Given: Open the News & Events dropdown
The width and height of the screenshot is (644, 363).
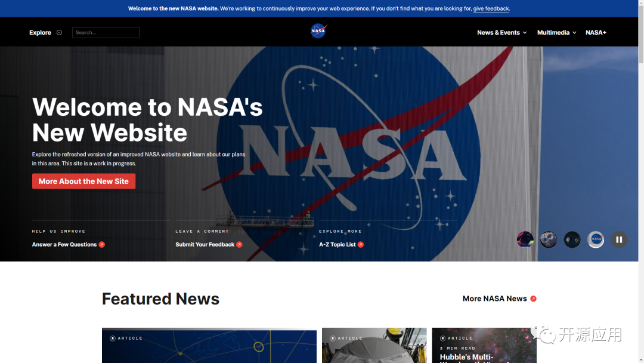Looking at the screenshot, I should click(x=501, y=32).
